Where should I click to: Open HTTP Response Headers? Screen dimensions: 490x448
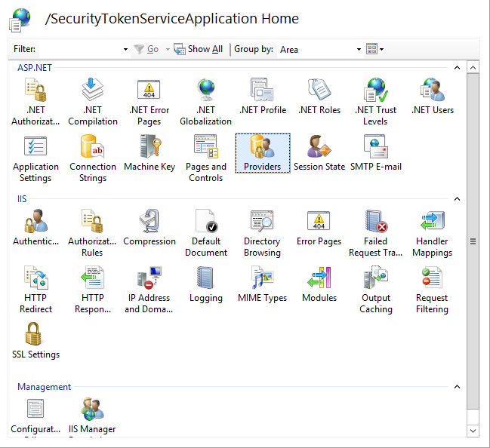(x=93, y=290)
